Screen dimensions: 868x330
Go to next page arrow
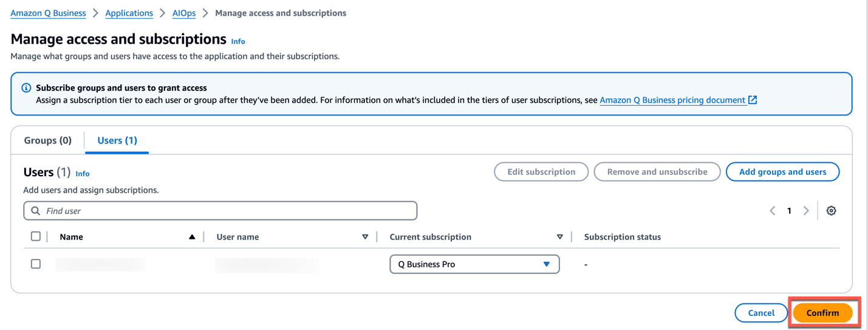pos(806,211)
